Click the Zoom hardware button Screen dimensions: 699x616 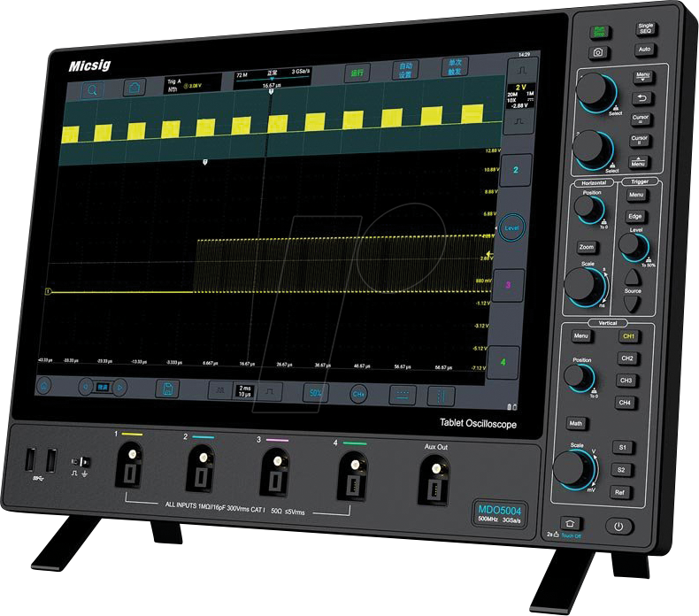pyautogui.click(x=587, y=247)
